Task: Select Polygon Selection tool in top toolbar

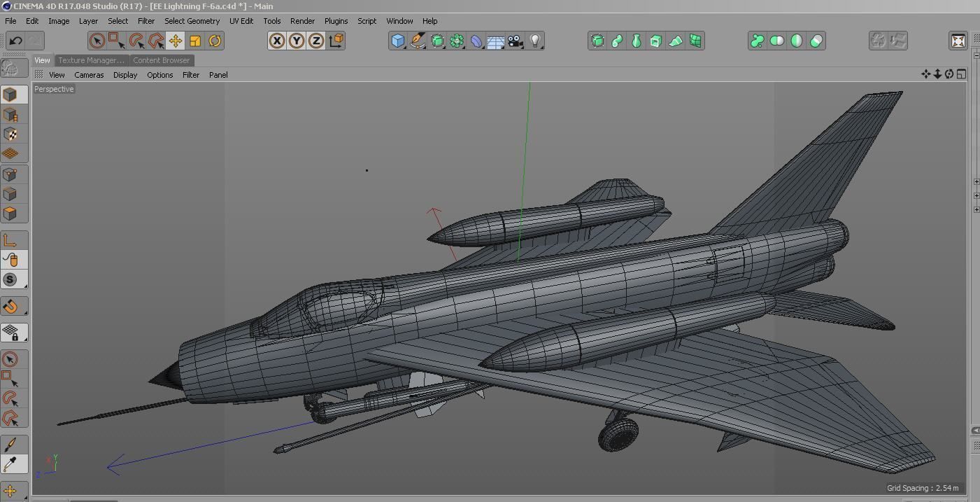Action: coord(156,41)
